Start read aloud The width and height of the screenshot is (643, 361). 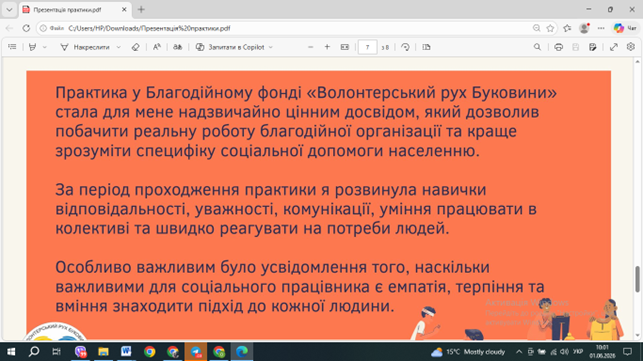pyautogui.click(x=177, y=47)
